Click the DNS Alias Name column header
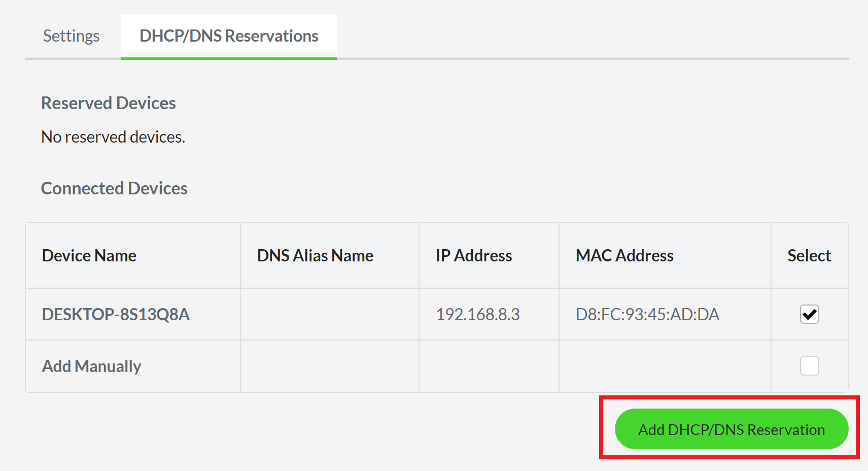This screenshot has width=868, height=471. 315,255
